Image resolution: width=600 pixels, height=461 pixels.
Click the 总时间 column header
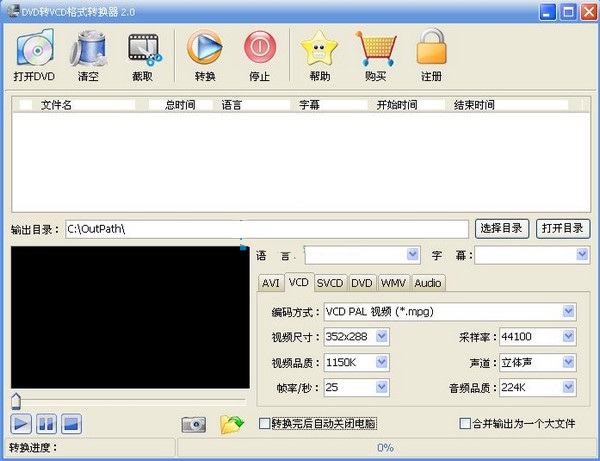click(x=180, y=105)
